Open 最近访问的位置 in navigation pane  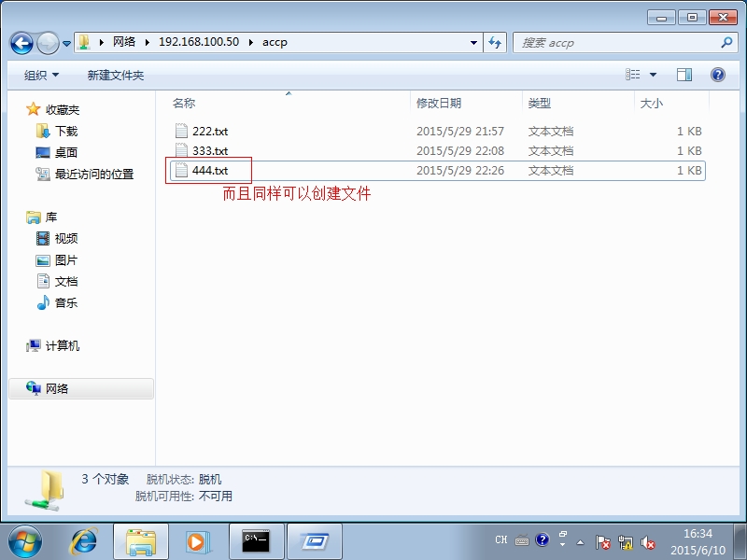[x=94, y=174]
